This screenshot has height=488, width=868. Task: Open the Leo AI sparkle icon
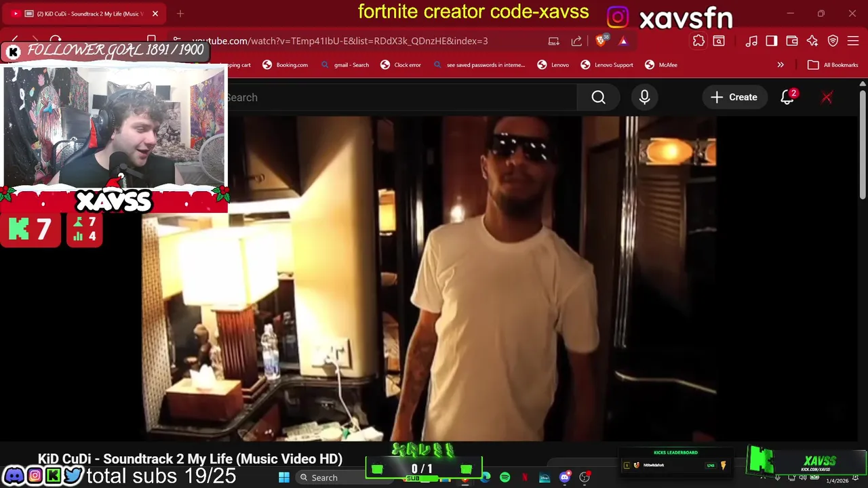[812, 41]
